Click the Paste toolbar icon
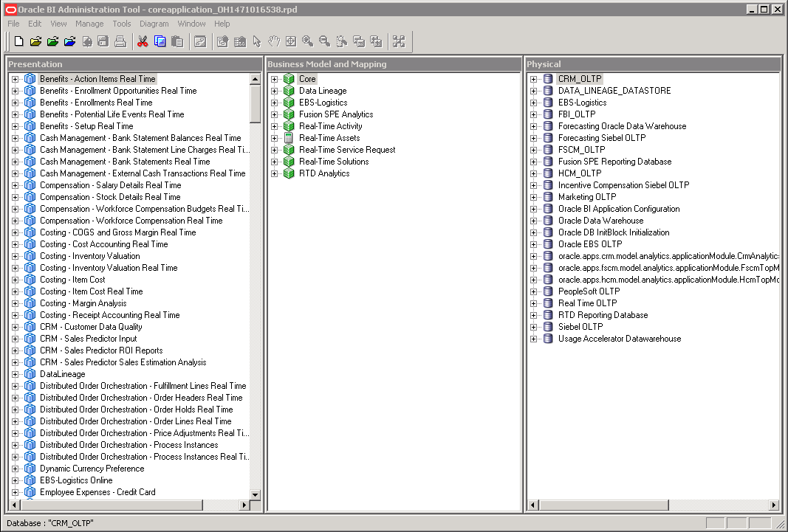788x532 pixels. pyautogui.click(x=177, y=41)
